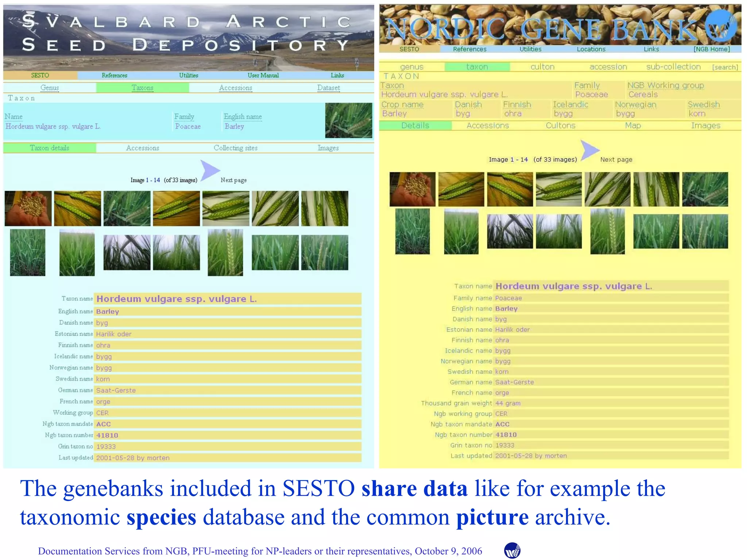Click SESTO tab in Nordic Gene Bank panel
The height and width of the screenshot is (560, 747).
(409, 49)
